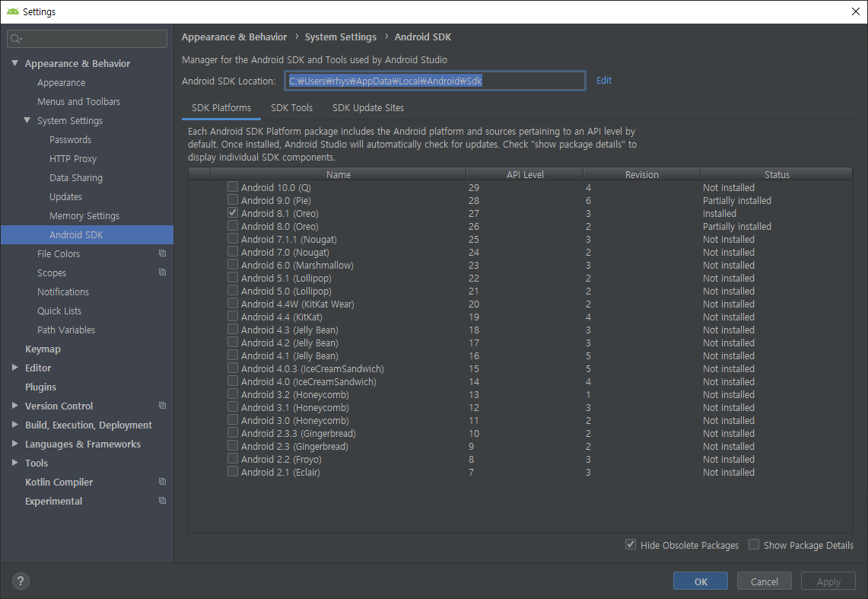Click Edit link for SDK location
Screen dimensions: 868x599
pos(604,81)
